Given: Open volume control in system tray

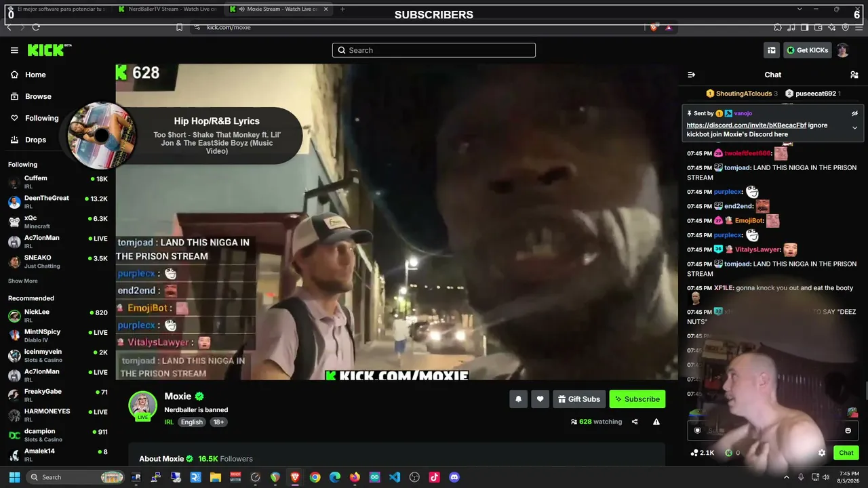Looking at the screenshot, I should [827, 477].
